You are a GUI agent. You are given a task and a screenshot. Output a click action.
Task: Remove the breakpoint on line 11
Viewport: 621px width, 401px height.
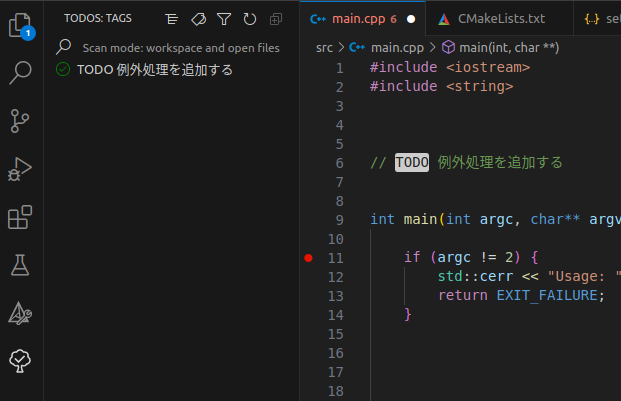click(x=309, y=258)
